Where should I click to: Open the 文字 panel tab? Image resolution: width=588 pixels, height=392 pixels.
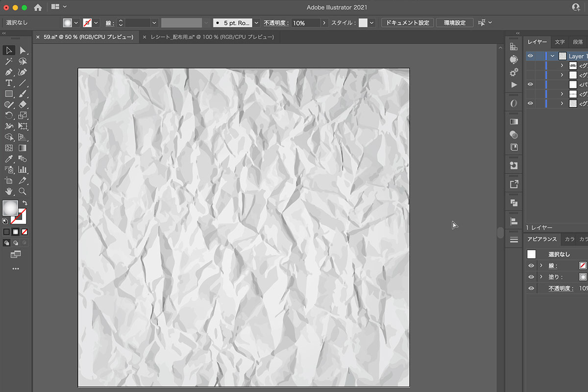[560, 42]
